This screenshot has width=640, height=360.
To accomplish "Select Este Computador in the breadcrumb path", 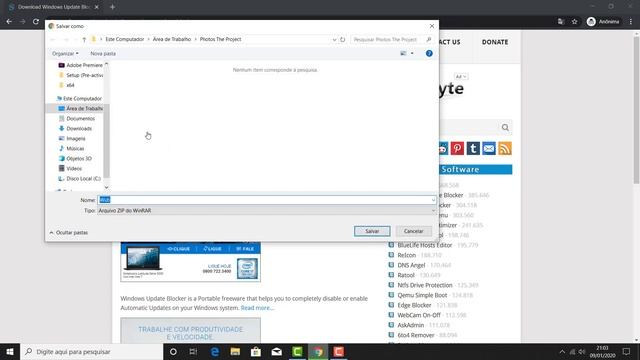I will tap(125, 39).
